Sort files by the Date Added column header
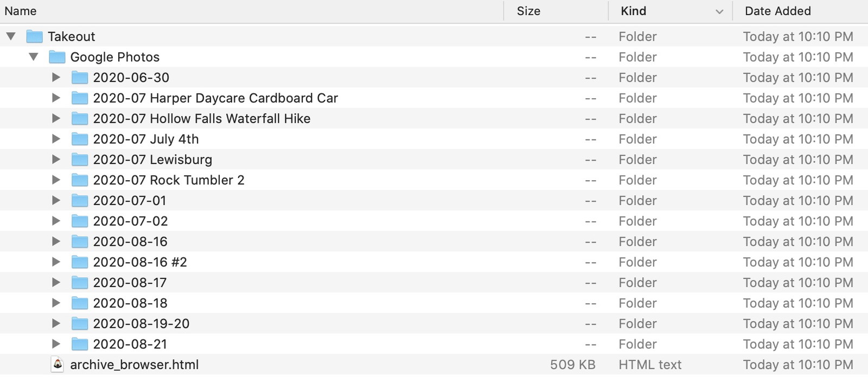 click(x=777, y=11)
